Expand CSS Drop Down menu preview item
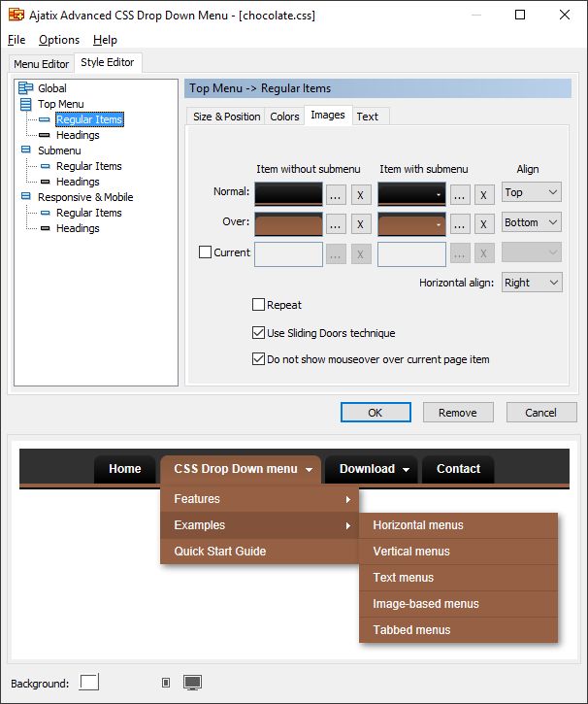 tap(241, 470)
